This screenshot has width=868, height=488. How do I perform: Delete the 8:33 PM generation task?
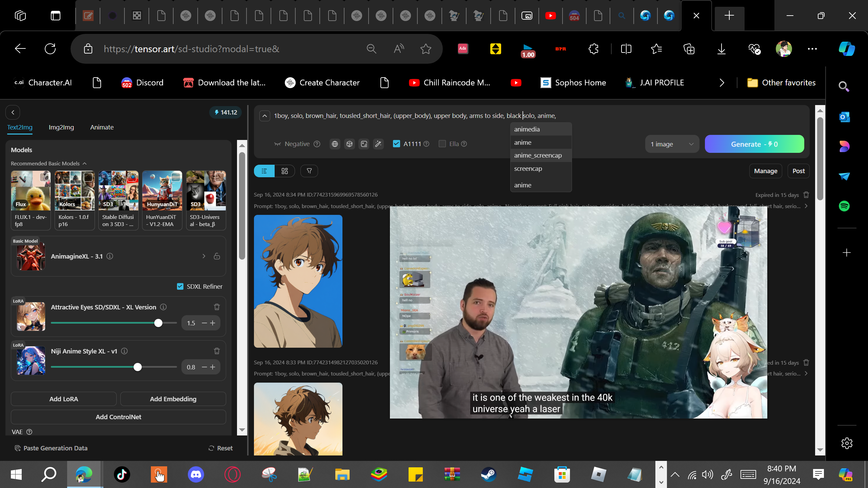tap(806, 363)
